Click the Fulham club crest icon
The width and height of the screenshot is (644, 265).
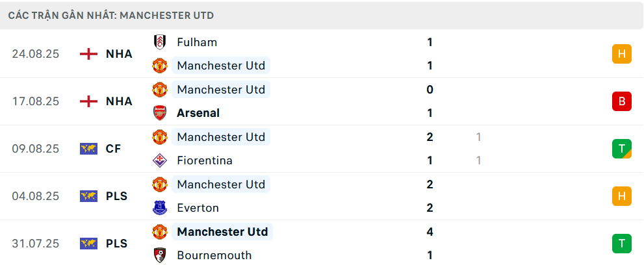pyautogui.click(x=159, y=42)
